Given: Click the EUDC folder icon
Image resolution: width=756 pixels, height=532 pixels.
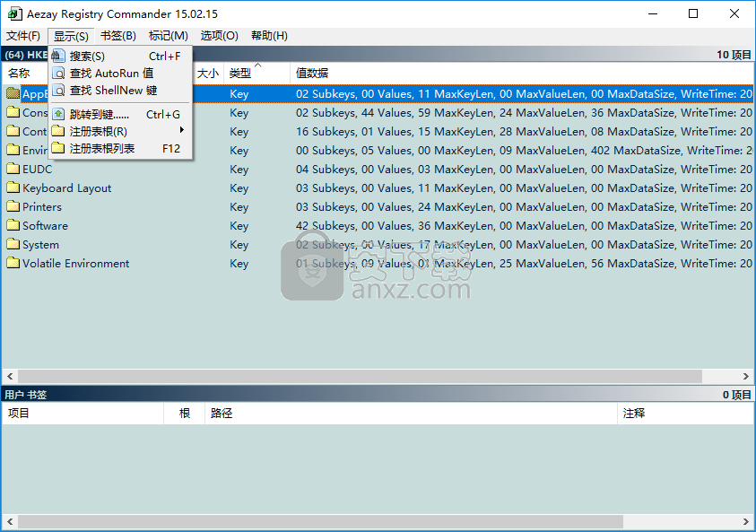Looking at the screenshot, I should 13,169.
